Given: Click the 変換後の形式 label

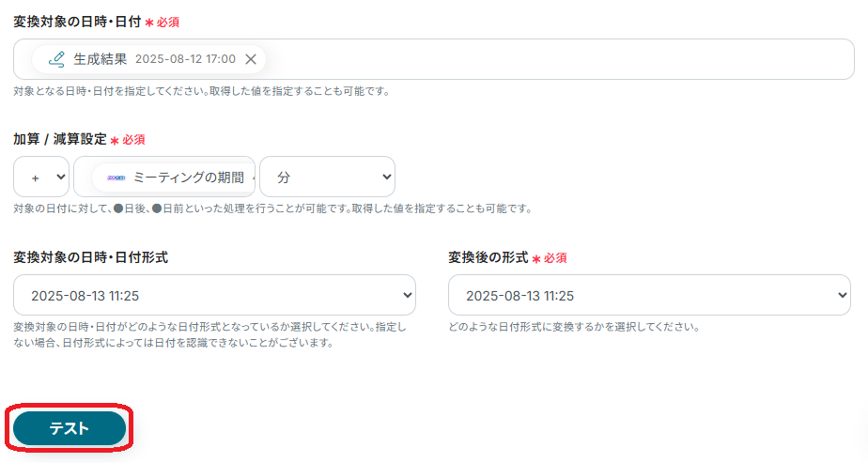Looking at the screenshot, I should [x=488, y=257].
